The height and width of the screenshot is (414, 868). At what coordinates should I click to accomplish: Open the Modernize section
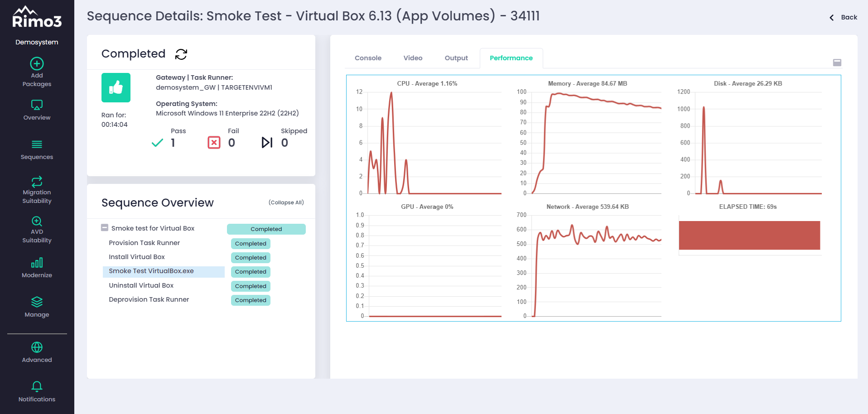pos(37,268)
